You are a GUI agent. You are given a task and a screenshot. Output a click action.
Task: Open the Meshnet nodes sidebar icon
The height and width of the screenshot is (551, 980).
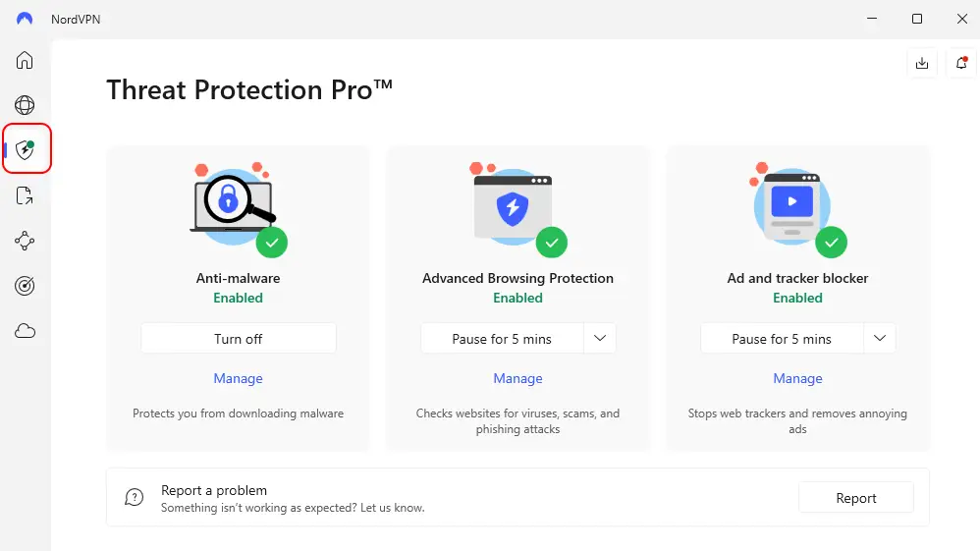pos(25,241)
